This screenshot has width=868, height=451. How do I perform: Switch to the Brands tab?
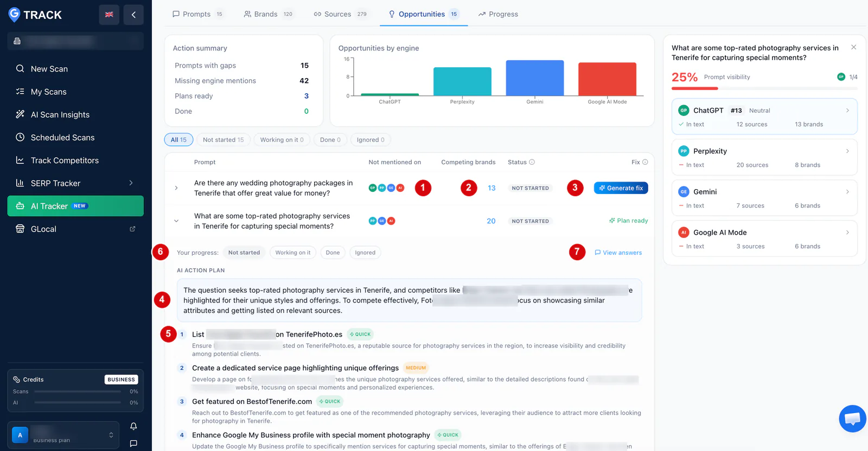[269, 14]
